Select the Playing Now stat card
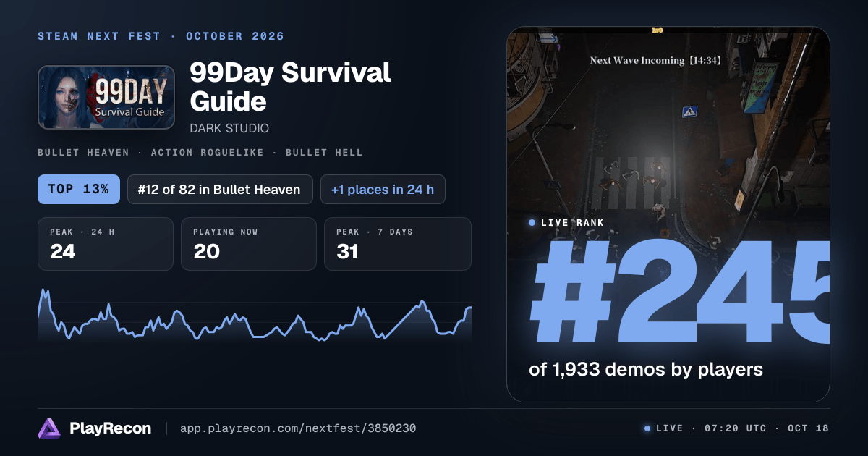This screenshot has width=868, height=456. (x=249, y=244)
